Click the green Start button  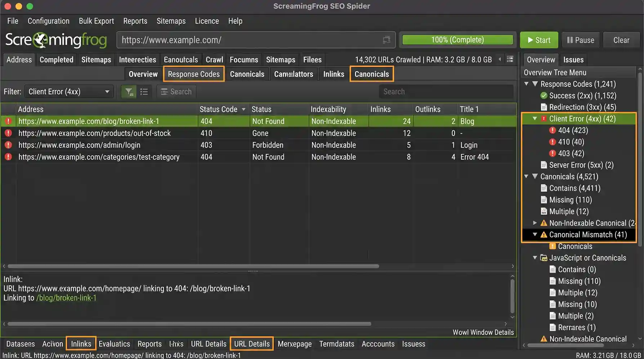pyautogui.click(x=539, y=40)
